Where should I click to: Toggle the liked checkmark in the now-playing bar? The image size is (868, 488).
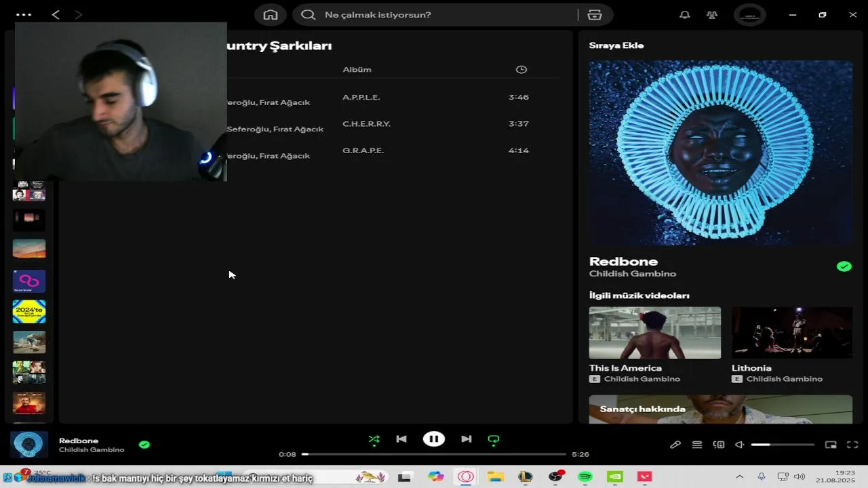click(x=144, y=445)
